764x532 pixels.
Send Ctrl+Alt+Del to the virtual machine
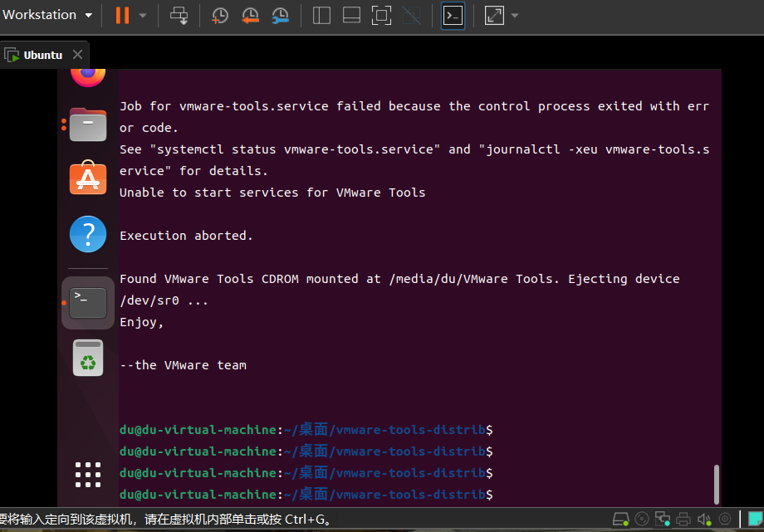coord(179,16)
